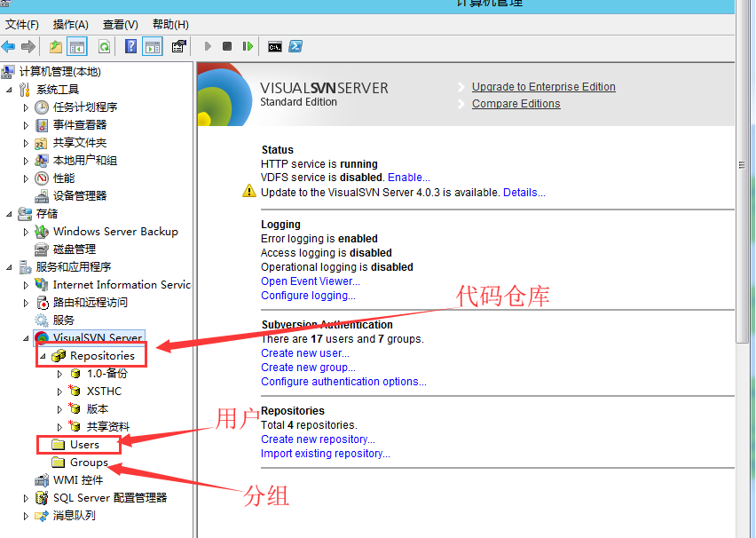Click the Up one level folder icon
Image resolution: width=756 pixels, height=538 pixels.
56,47
